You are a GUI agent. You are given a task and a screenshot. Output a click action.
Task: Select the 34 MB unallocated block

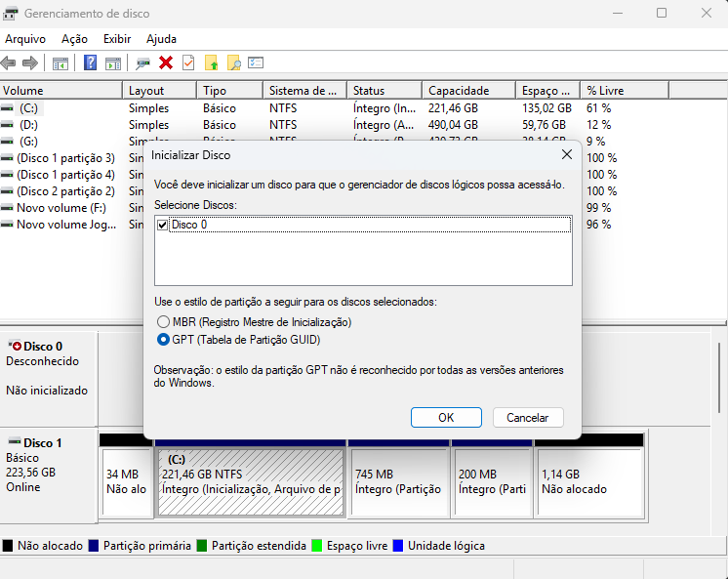126,482
